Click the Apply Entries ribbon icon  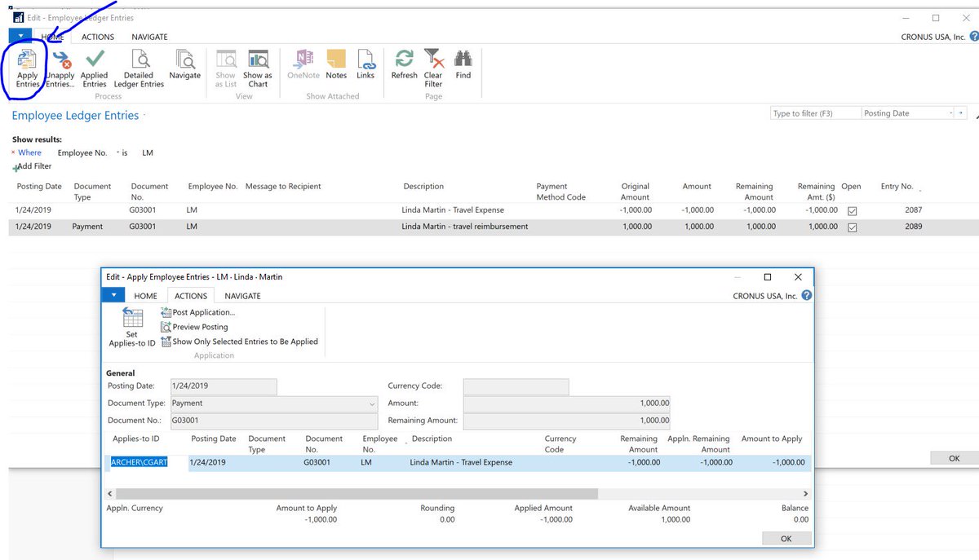(27, 68)
